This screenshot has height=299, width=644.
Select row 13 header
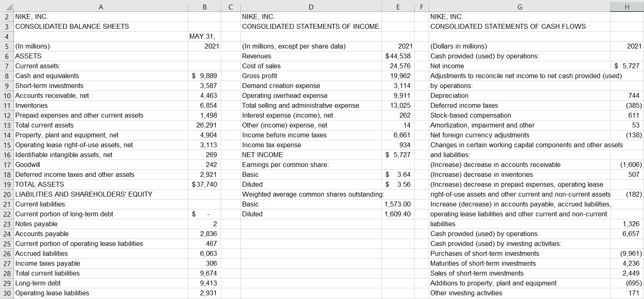pos(7,125)
